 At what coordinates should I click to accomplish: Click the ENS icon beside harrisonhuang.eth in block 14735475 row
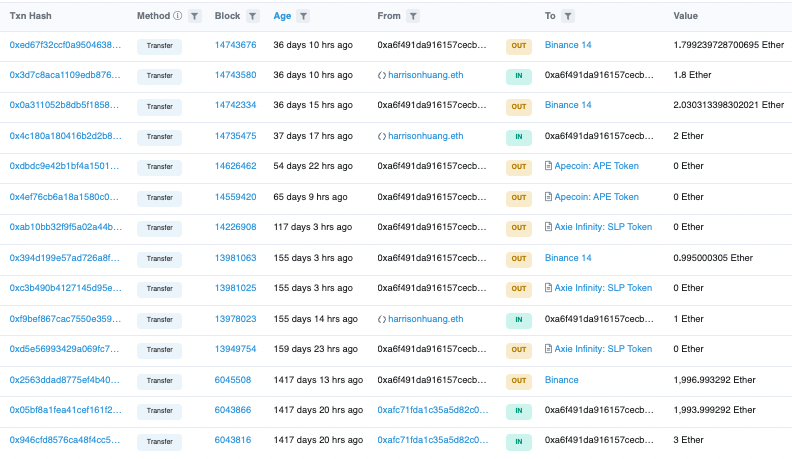click(382, 136)
